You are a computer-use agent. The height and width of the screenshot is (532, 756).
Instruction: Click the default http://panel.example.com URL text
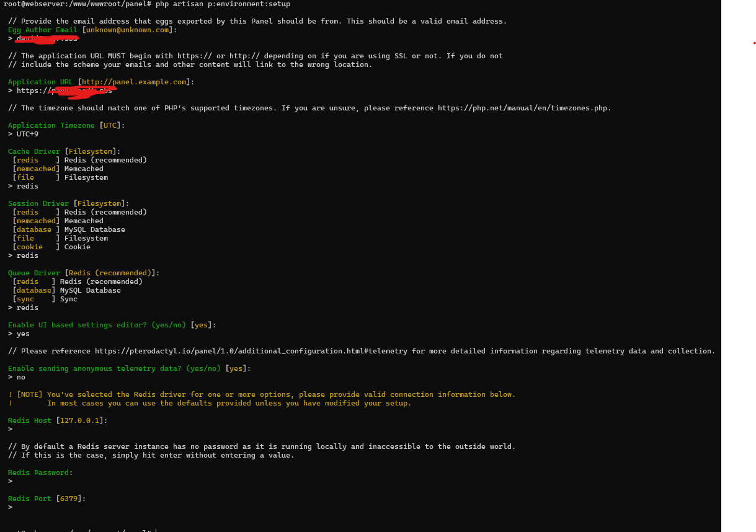(x=134, y=82)
